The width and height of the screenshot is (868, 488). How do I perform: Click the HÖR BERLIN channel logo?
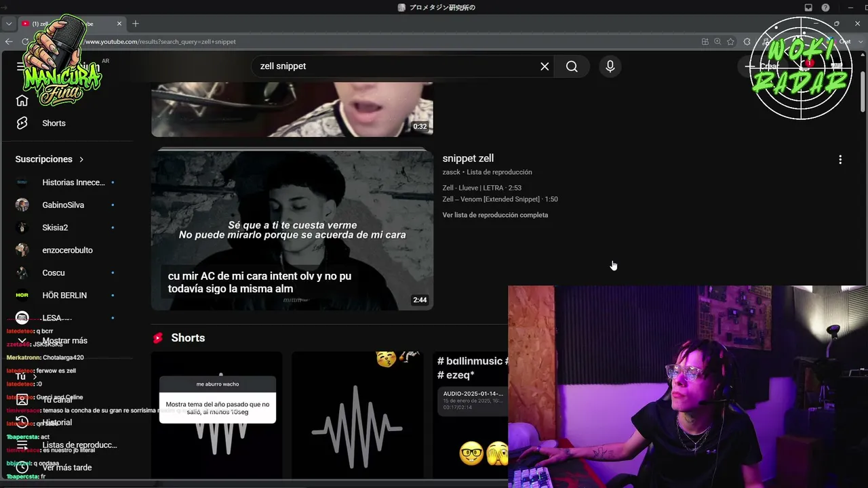22,296
